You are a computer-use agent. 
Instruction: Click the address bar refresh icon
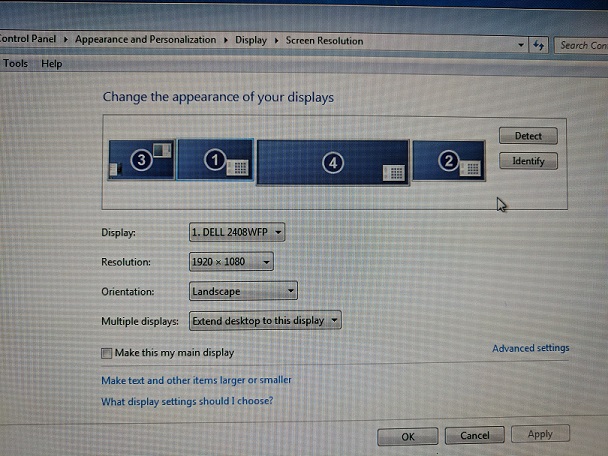coord(539,45)
